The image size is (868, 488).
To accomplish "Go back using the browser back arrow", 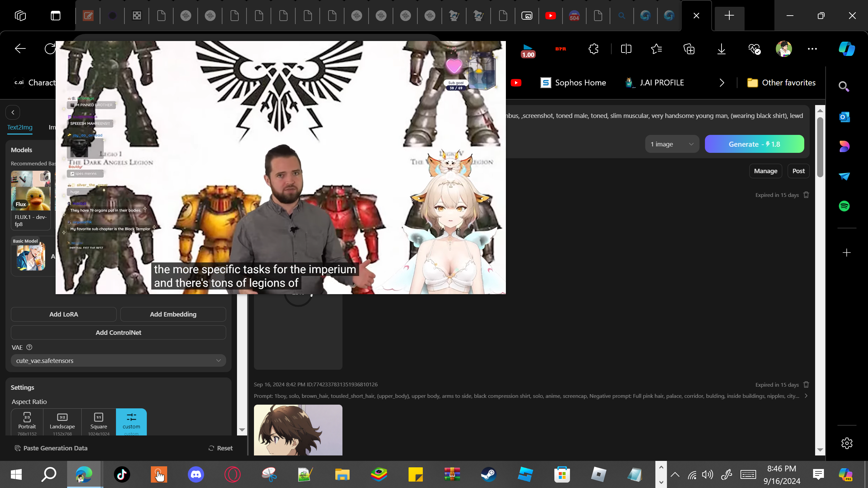I will pos(20,49).
